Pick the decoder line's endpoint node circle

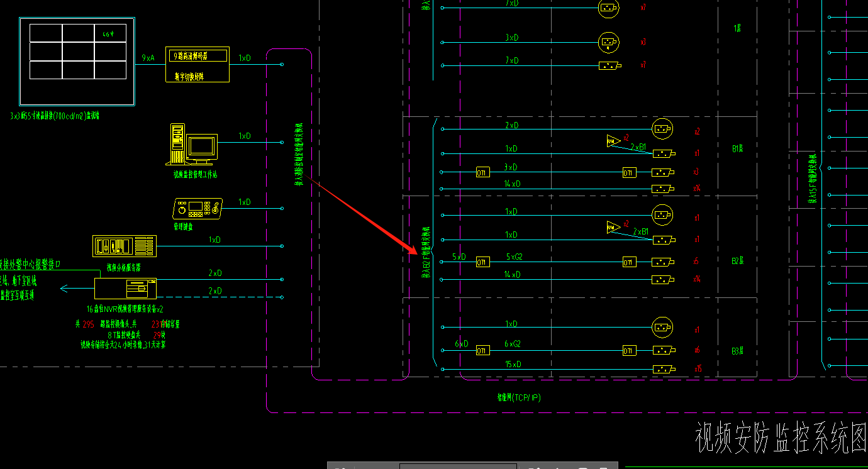coord(282,64)
